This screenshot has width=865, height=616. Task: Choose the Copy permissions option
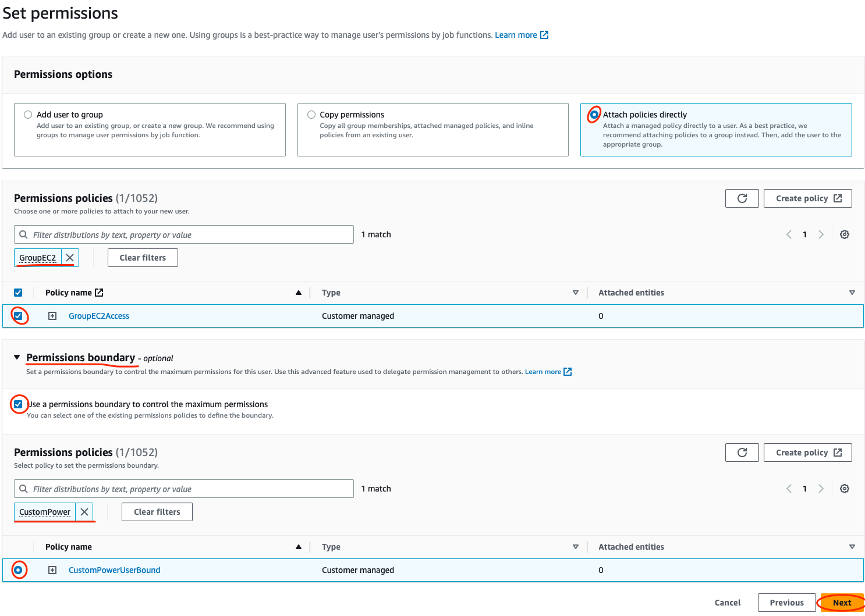click(x=311, y=115)
